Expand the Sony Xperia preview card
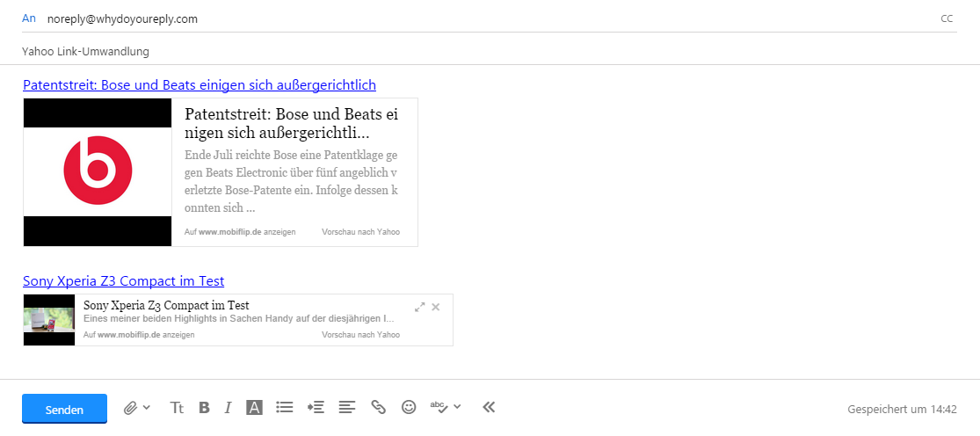The image size is (980, 436). point(420,307)
